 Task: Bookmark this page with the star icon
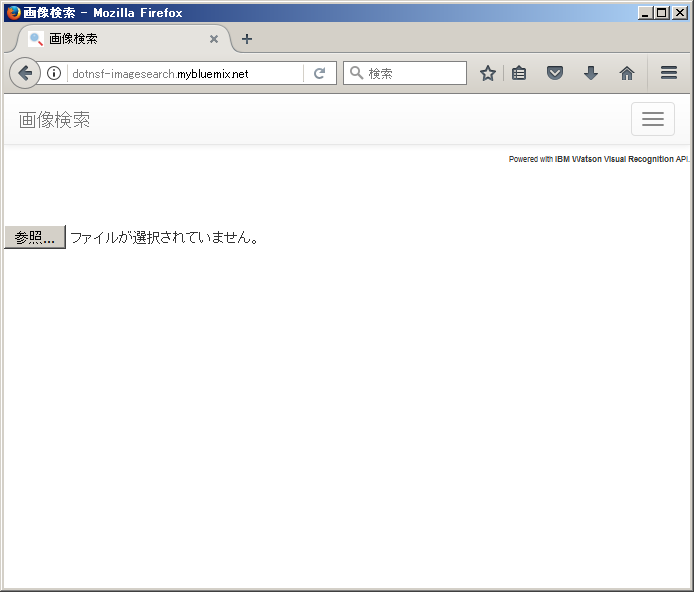pos(488,73)
